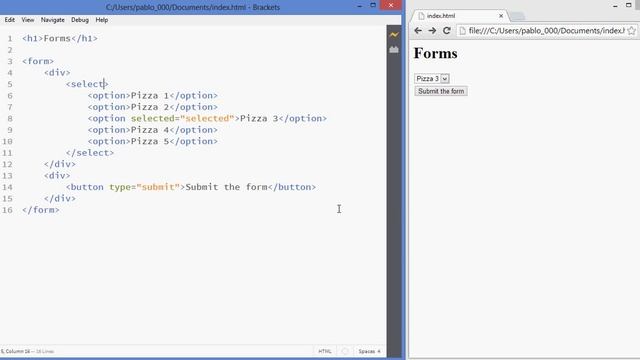Image resolution: width=640 pixels, height=360 pixels.
Task: Click type="submit" attribute on line 14
Action: coord(144,187)
